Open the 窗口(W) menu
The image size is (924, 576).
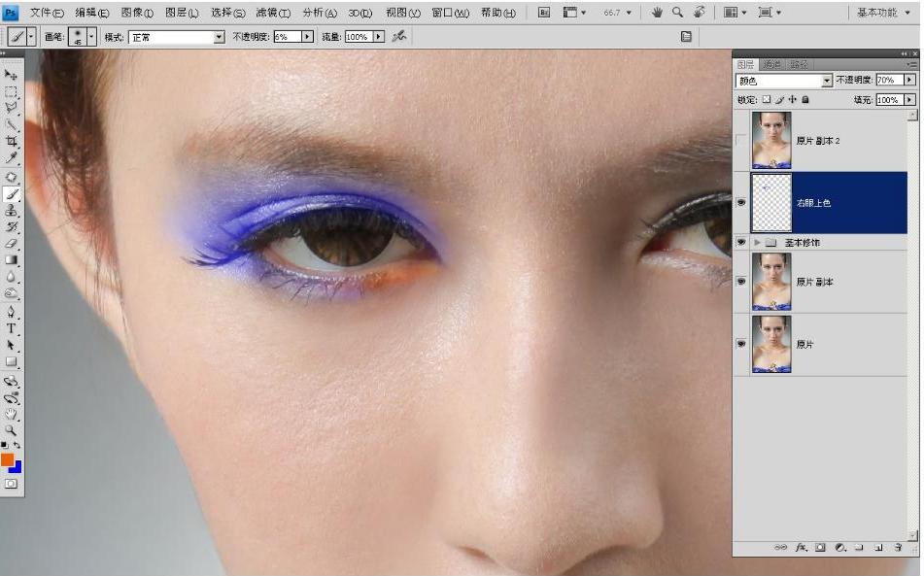click(x=450, y=13)
